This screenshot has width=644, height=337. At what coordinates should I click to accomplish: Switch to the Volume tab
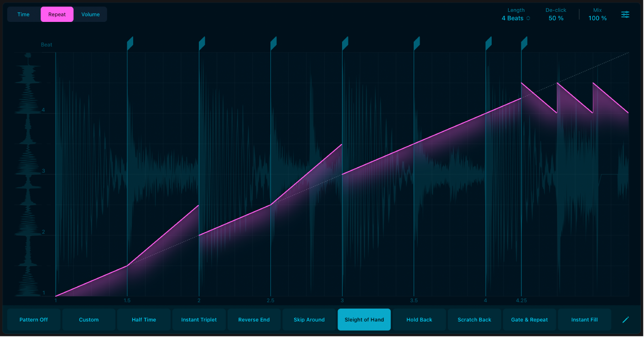click(x=90, y=14)
